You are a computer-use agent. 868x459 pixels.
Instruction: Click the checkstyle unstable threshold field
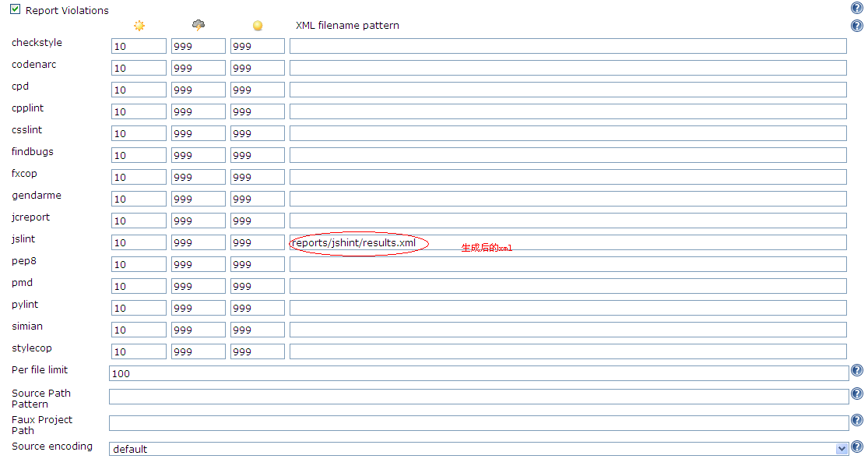point(258,46)
